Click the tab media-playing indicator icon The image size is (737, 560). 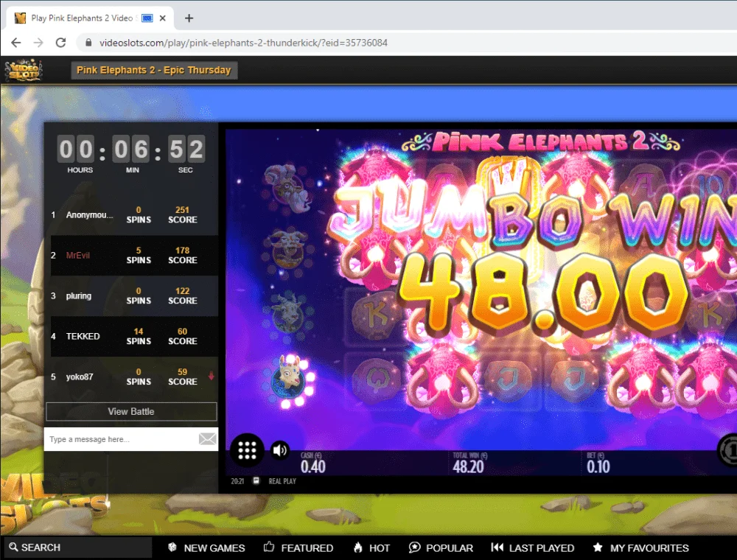tap(147, 18)
